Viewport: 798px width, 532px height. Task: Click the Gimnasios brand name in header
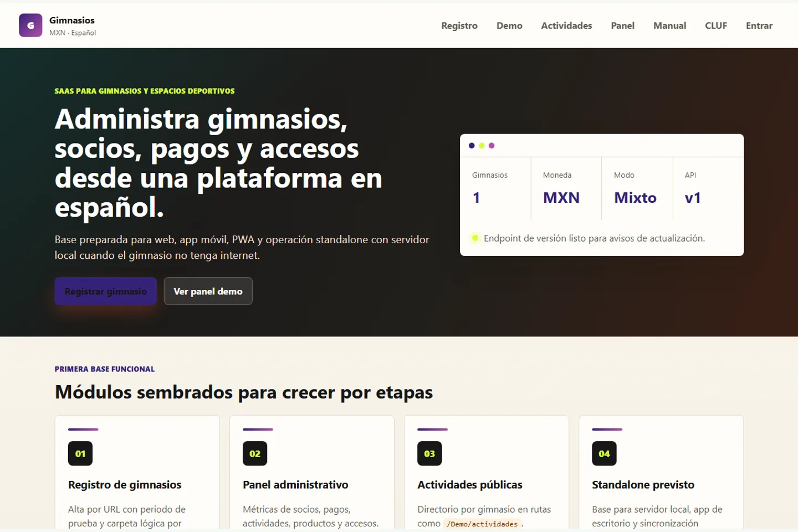pos(72,21)
